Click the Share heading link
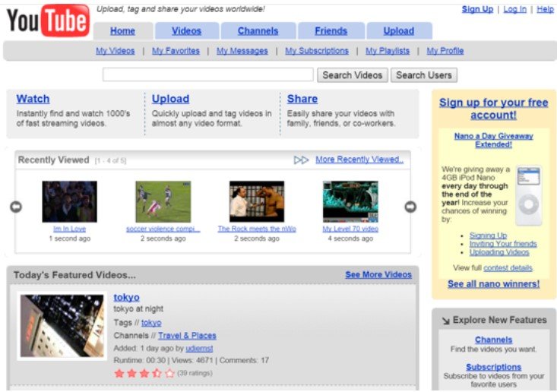The height and width of the screenshot is (392, 557). (x=302, y=99)
